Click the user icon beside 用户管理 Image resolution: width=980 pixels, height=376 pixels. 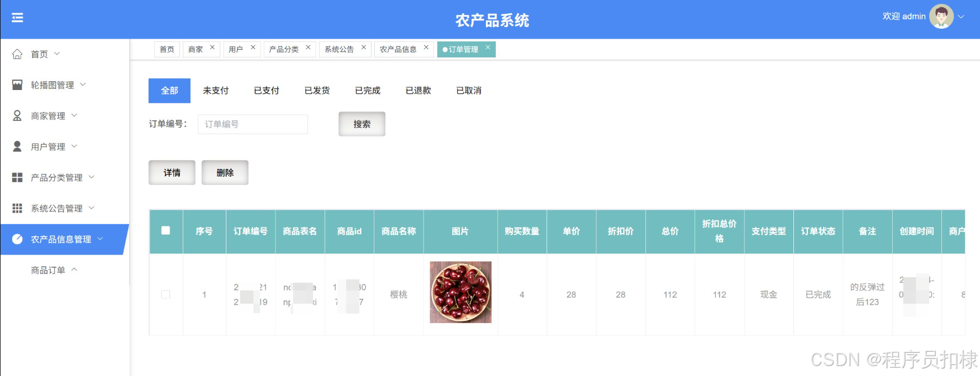[17, 146]
